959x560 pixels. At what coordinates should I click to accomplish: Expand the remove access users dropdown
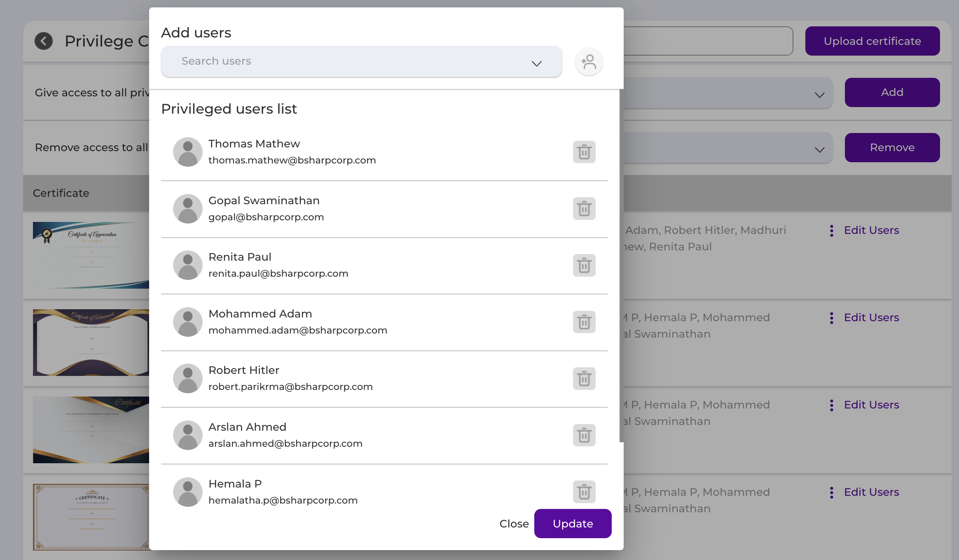pos(728,148)
